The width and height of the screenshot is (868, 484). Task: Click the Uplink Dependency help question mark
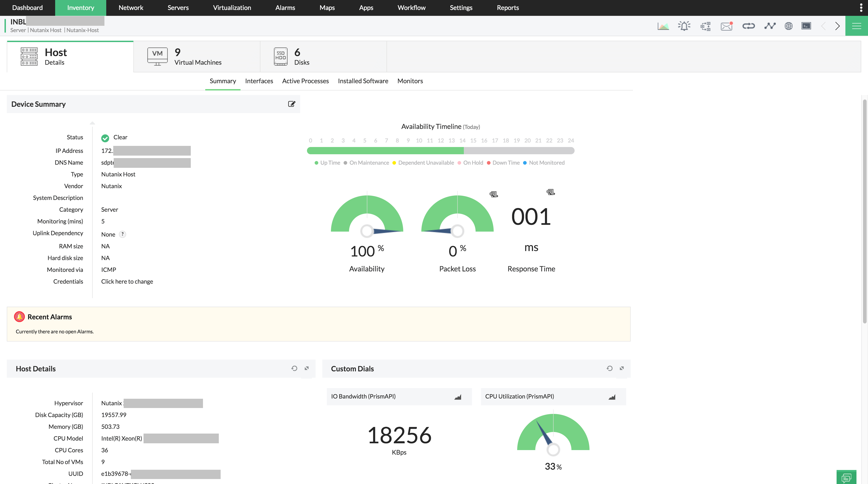123,234
